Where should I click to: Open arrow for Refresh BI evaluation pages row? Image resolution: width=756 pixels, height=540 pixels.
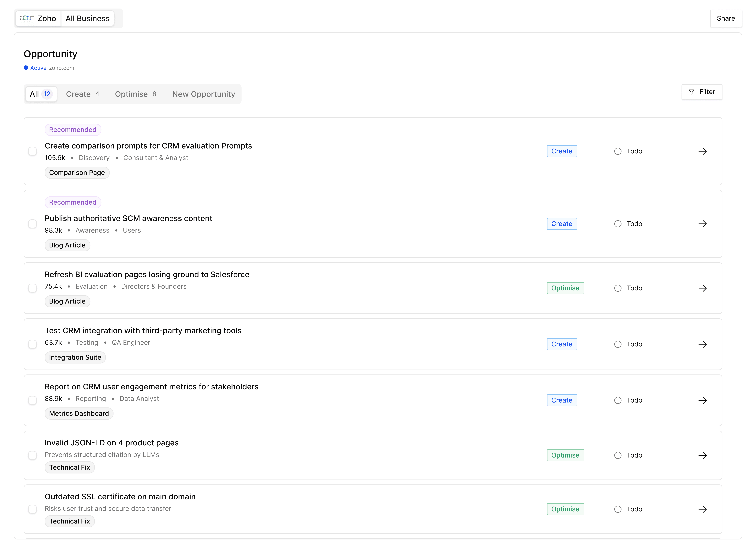[702, 288]
